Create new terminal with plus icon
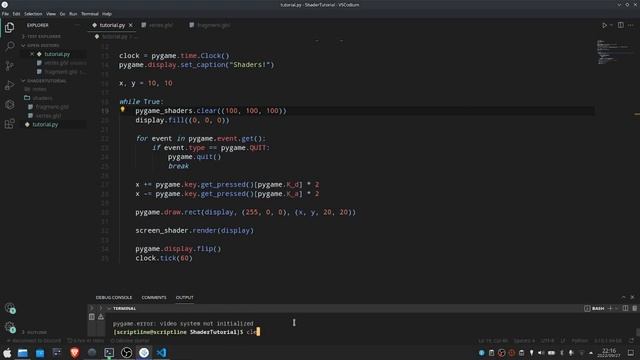 pos(610,309)
